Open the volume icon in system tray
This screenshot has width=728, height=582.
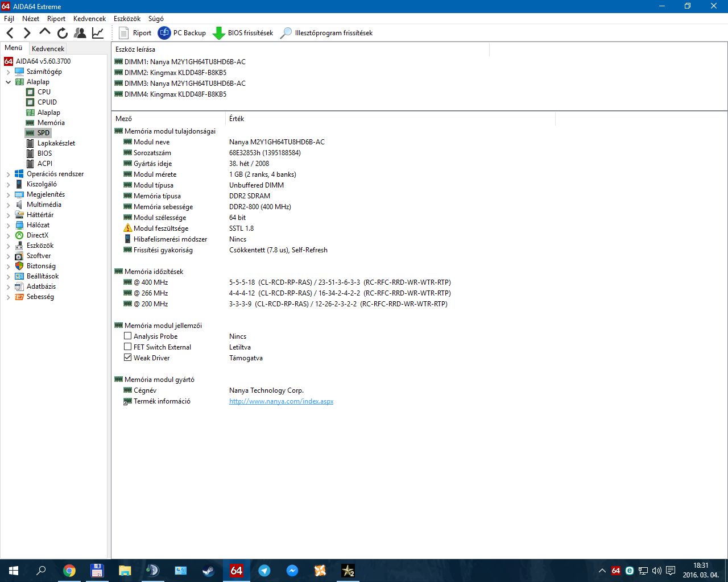click(657, 571)
